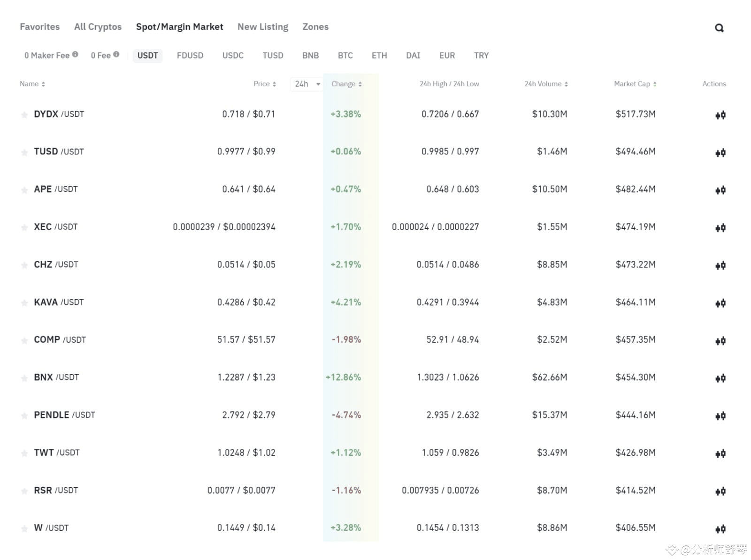Favorite CHZ/USDT with its star

[24, 265]
